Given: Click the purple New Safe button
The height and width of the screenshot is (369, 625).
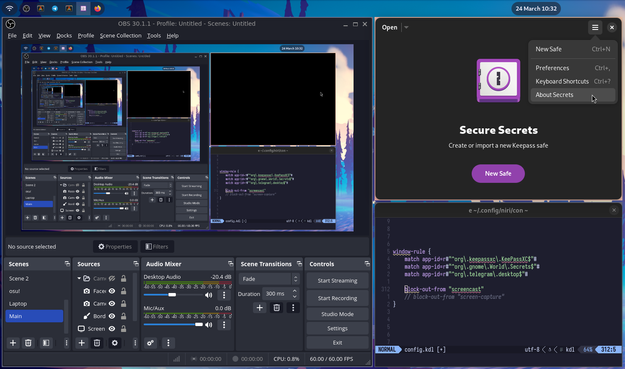Looking at the screenshot, I should point(498,173).
